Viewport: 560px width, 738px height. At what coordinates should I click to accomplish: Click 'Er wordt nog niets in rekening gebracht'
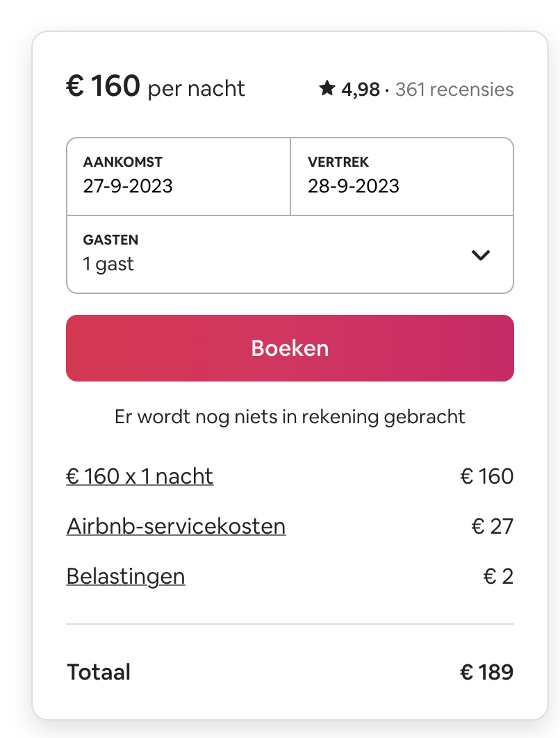click(x=290, y=417)
